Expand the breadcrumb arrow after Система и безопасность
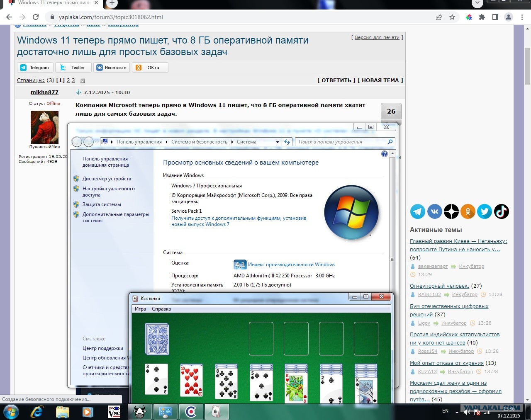 (x=232, y=142)
